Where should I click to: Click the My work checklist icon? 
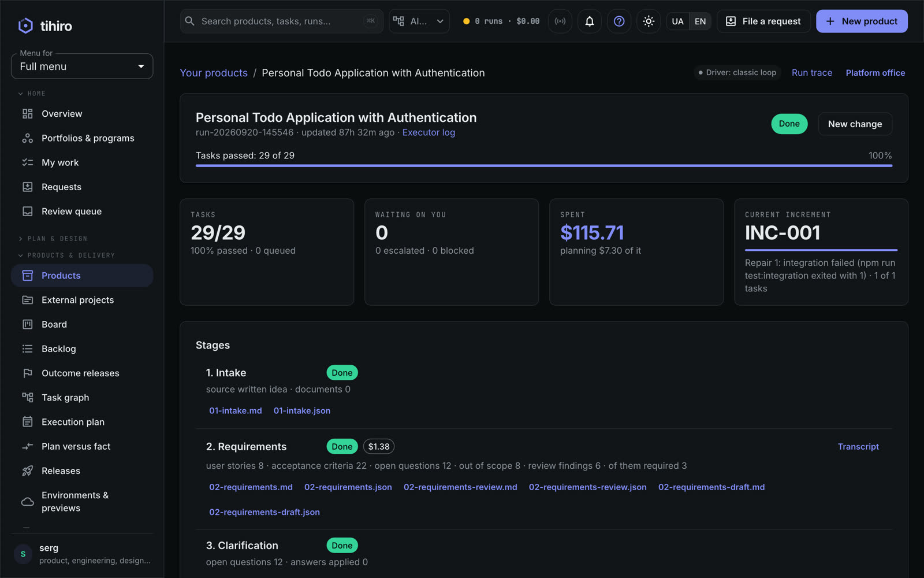coord(27,162)
